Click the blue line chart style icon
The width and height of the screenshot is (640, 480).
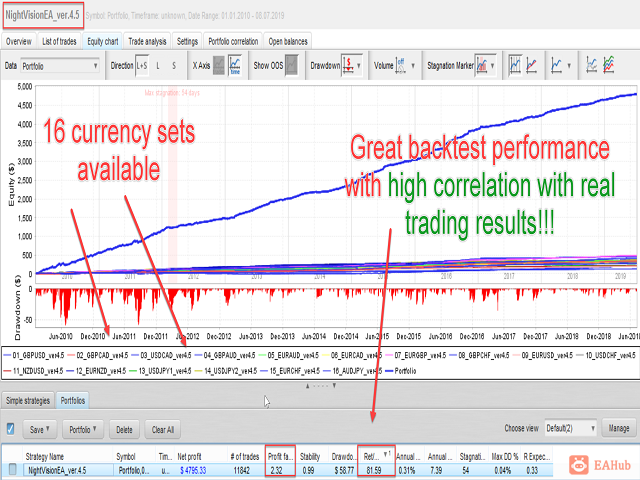pos(556,65)
